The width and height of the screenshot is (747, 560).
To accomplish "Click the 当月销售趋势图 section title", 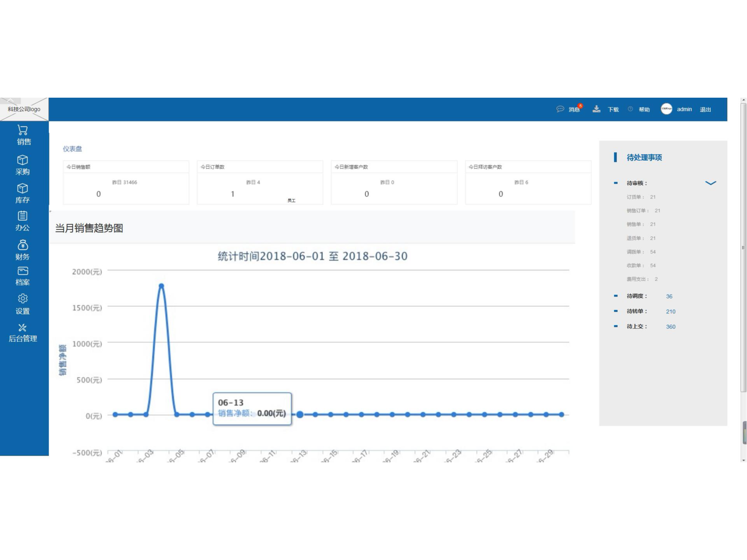I will coord(89,228).
